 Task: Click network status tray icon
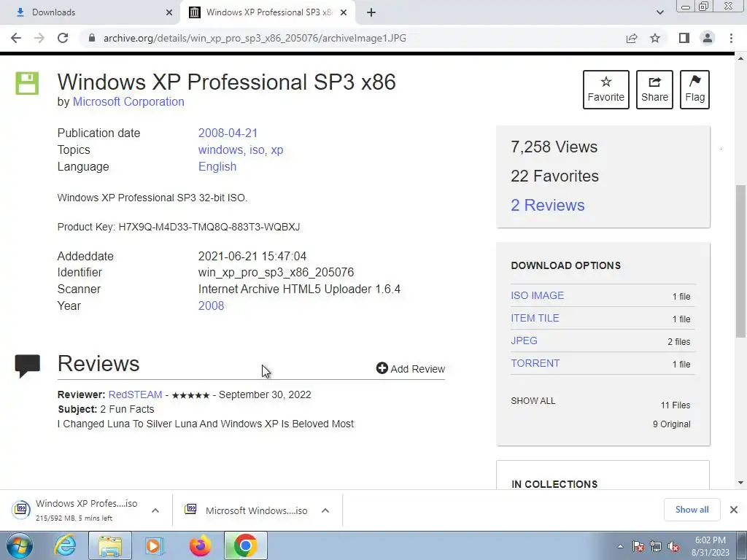tap(656, 546)
